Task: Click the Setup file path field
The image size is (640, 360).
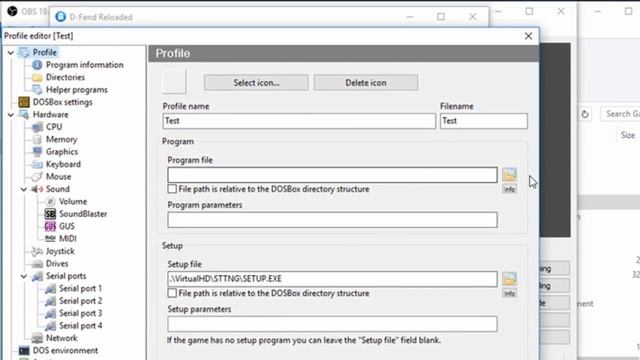Action: pos(332,279)
